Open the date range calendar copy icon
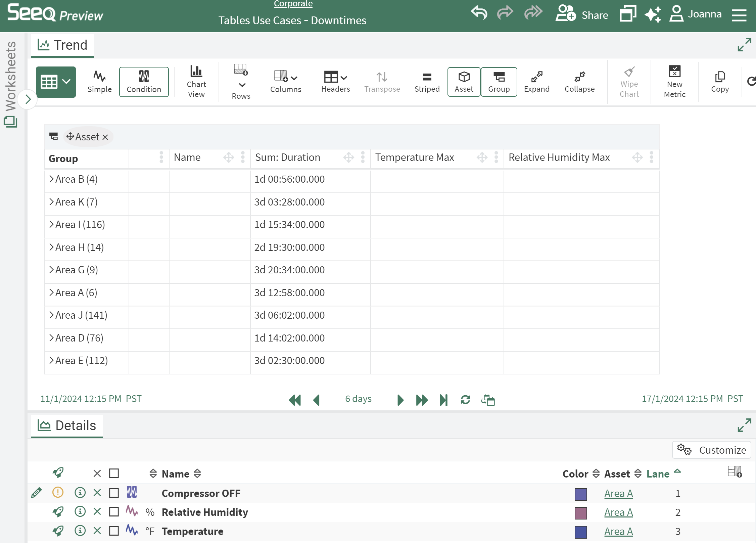This screenshot has width=756, height=543. 488,400
